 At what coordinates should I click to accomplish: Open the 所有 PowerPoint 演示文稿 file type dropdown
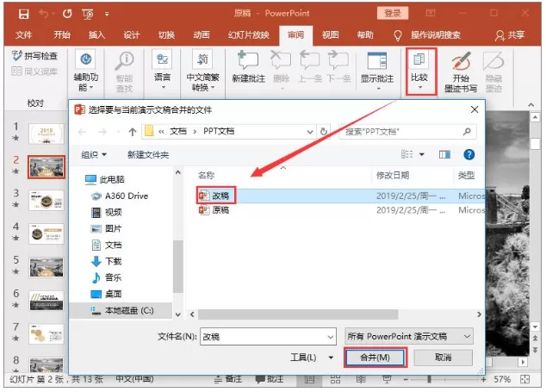pyautogui.click(x=409, y=337)
